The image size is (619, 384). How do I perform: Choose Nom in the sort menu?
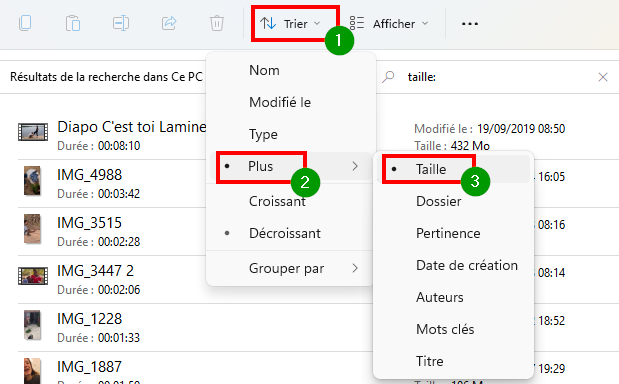pyautogui.click(x=264, y=70)
